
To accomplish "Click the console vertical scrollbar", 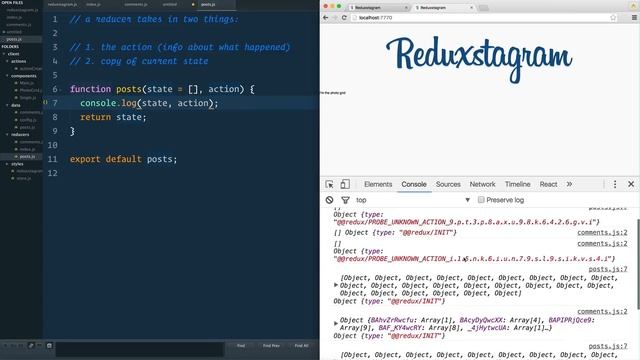I will coord(638,264).
